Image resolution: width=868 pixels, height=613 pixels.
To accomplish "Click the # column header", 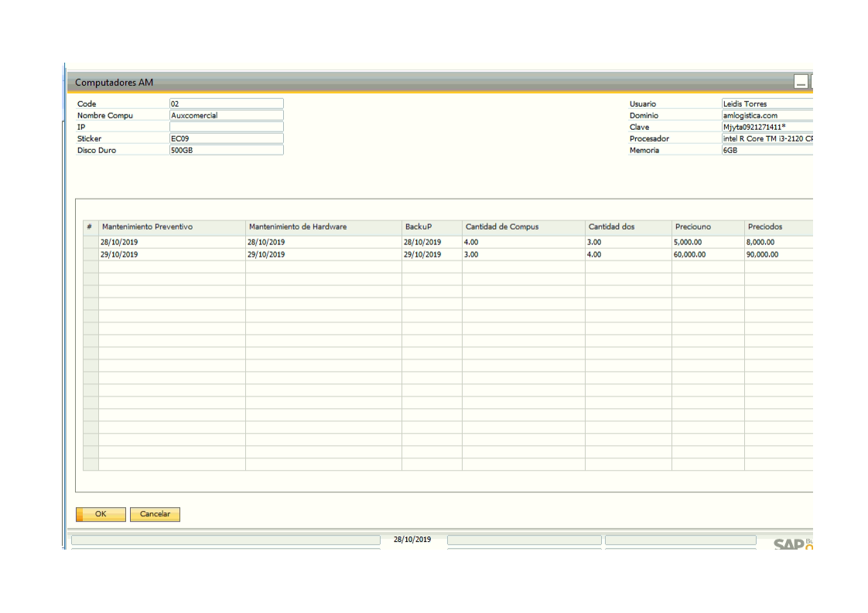I will point(91,226).
